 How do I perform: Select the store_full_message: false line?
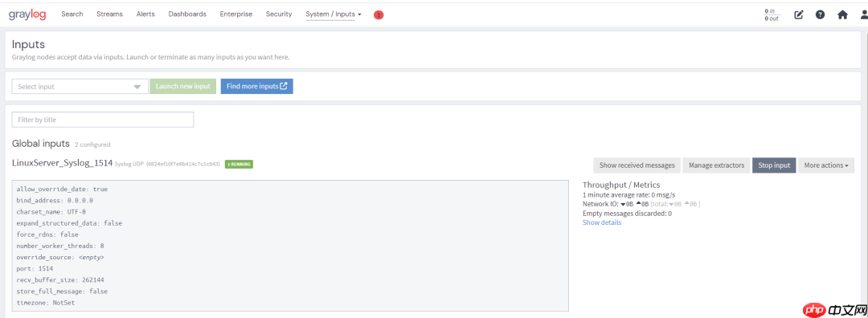[62, 291]
